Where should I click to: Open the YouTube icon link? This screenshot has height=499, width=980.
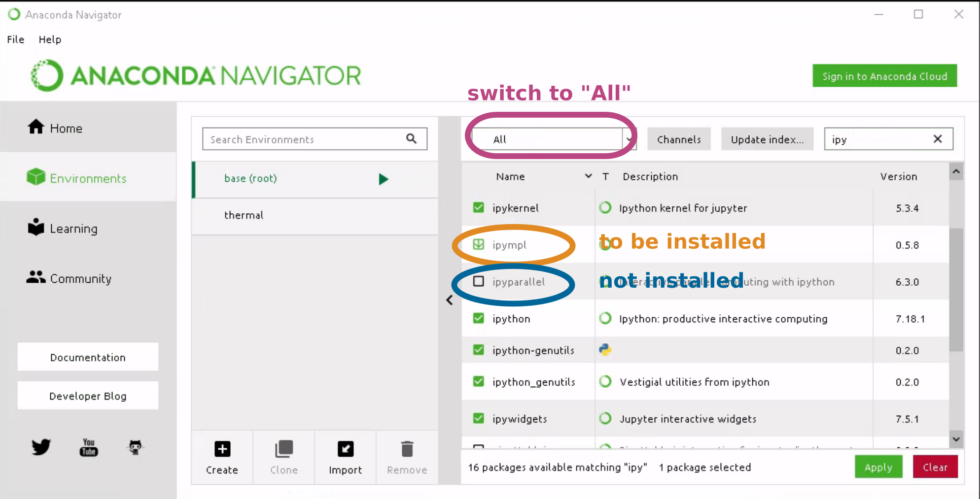click(89, 447)
